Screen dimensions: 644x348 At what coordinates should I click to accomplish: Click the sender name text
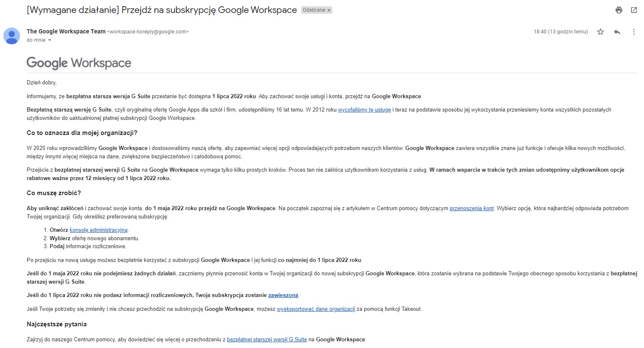[66, 31]
